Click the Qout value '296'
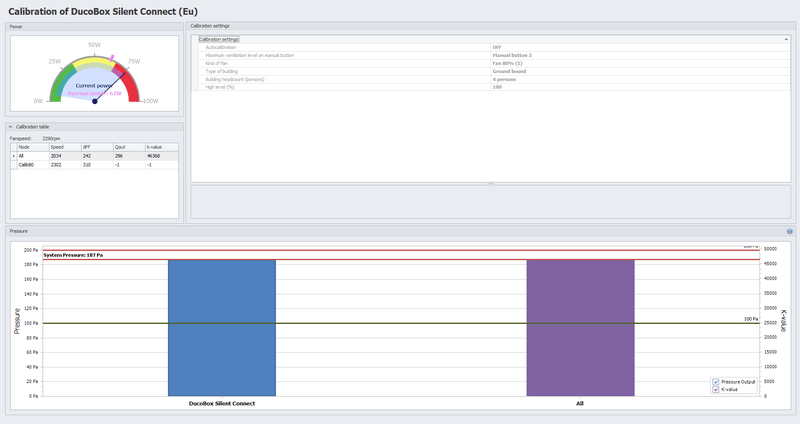This screenshot has width=800, height=424. click(x=129, y=156)
